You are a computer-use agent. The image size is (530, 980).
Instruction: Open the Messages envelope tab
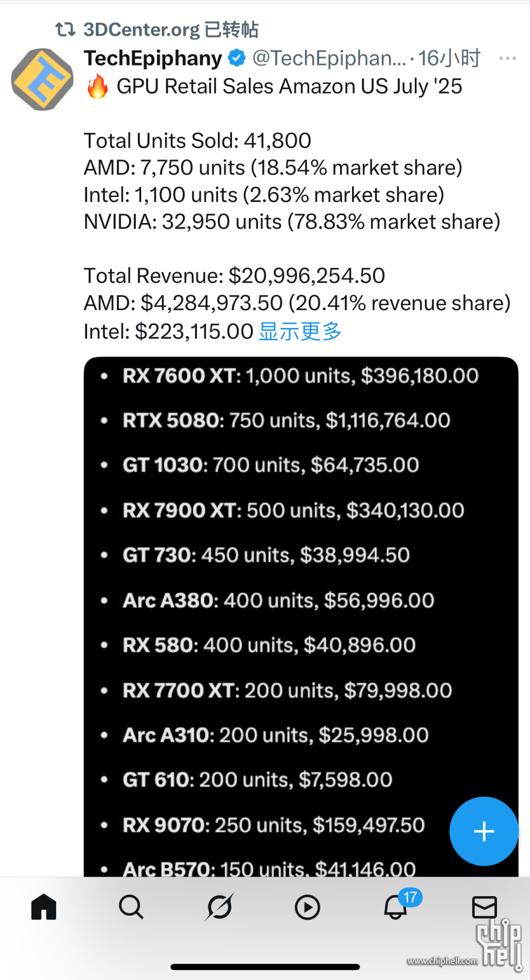click(484, 907)
